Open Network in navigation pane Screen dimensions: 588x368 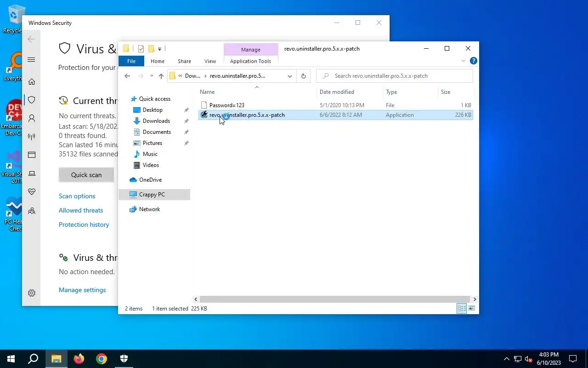[x=149, y=209]
